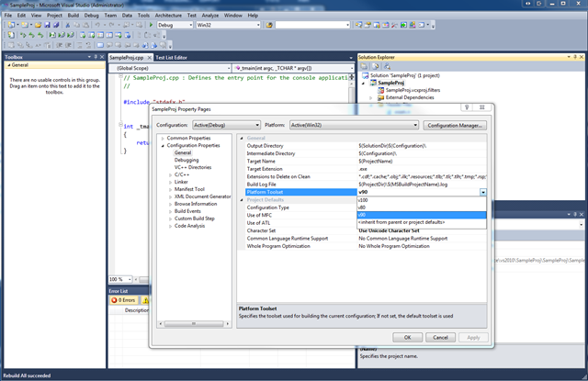Image resolution: width=588 pixels, height=381 pixels.
Task: Switch to the Test List Editor tab
Action: pyautogui.click(x=171, y=57)
